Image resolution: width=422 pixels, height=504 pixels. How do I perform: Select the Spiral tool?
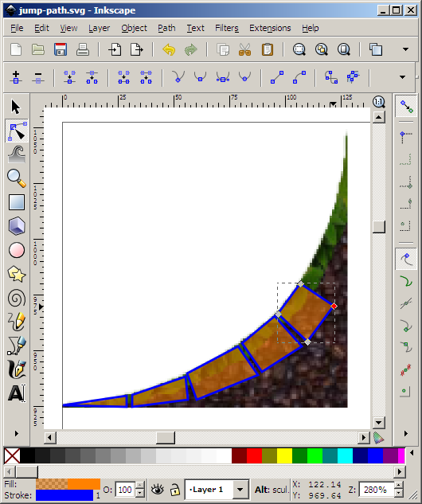[17, 299]
